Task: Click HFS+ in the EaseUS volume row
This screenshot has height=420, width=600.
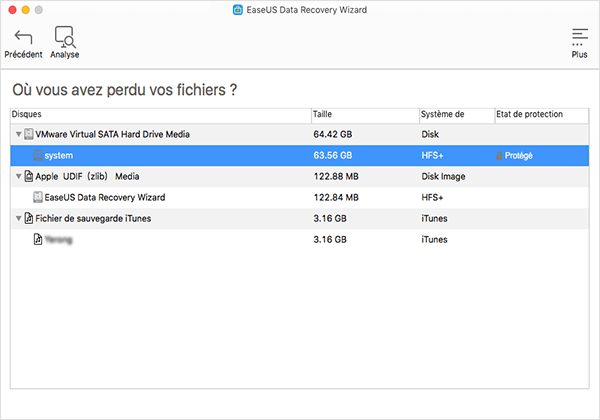Action: click(x=432, y=197)
